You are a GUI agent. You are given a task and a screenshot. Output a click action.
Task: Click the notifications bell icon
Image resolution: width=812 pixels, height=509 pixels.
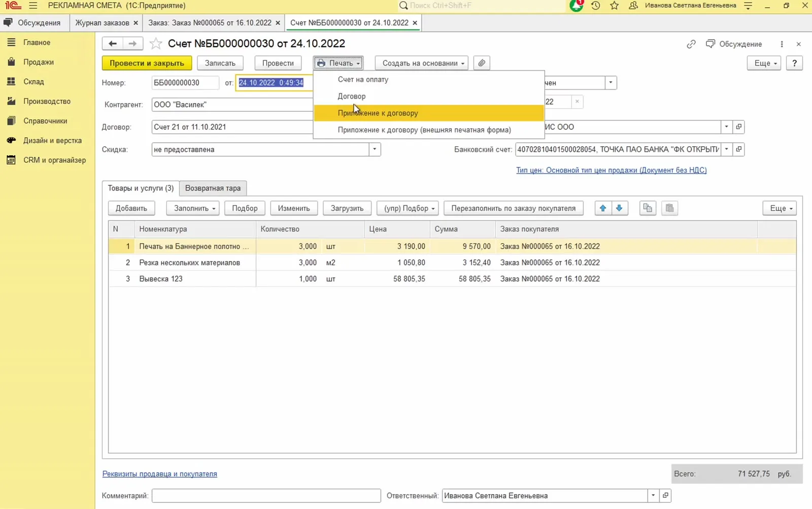click(577, 6)
